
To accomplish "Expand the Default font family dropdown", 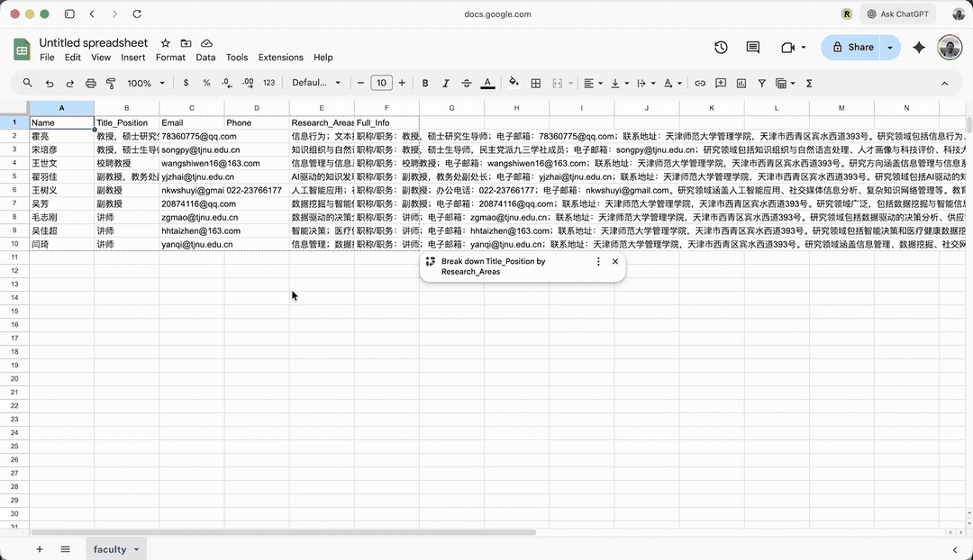I will 316,83.
